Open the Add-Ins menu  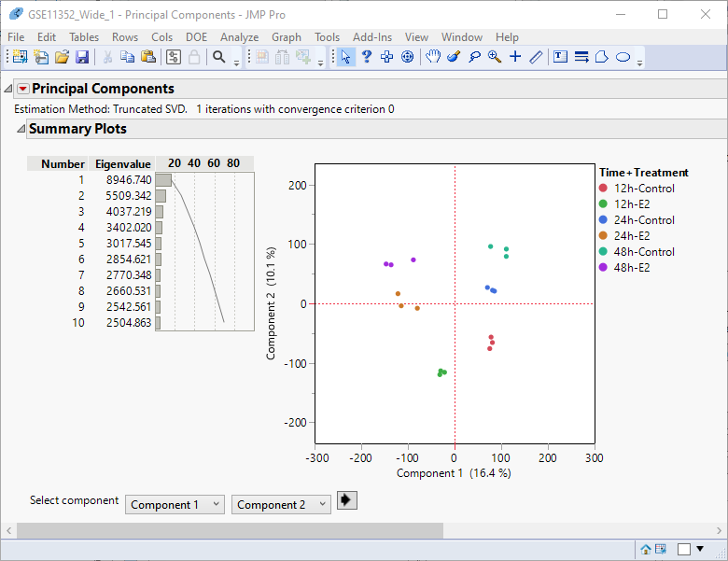(x=372, y=37)
